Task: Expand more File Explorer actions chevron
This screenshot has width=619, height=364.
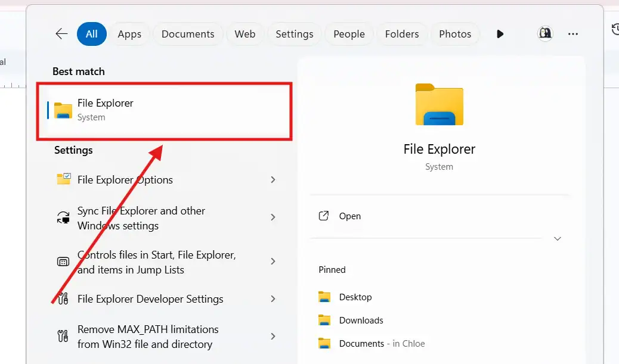Action: pyautogui.click(x=557, y=238)
